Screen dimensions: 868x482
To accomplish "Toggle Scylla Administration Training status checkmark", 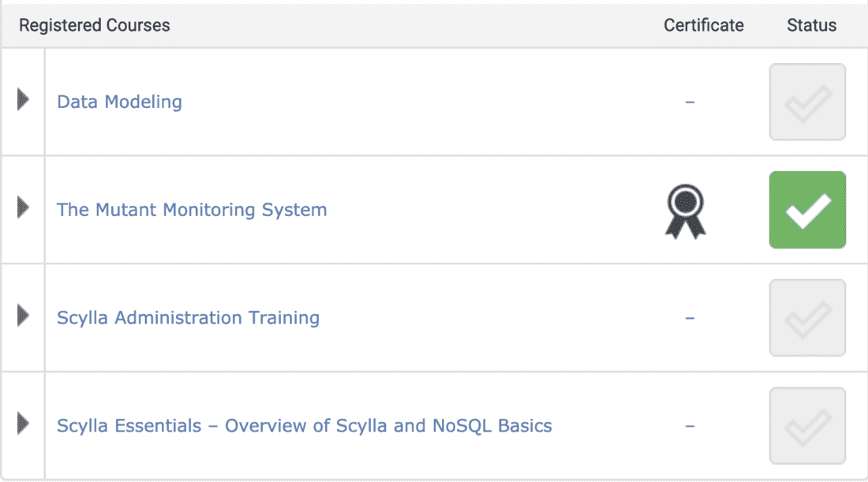I will pyautogui.click(x=807, y=318).
